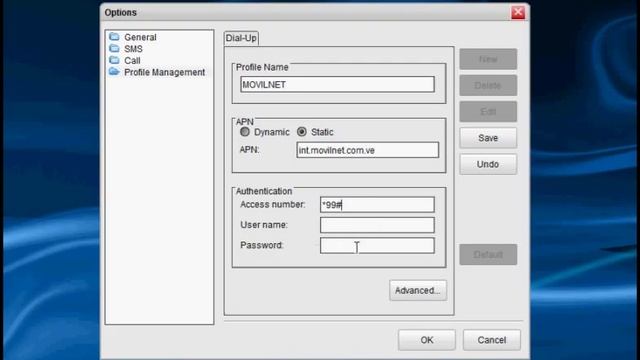Click the Access number field *99#
The image size is (640, 360).
pos(377,204)
